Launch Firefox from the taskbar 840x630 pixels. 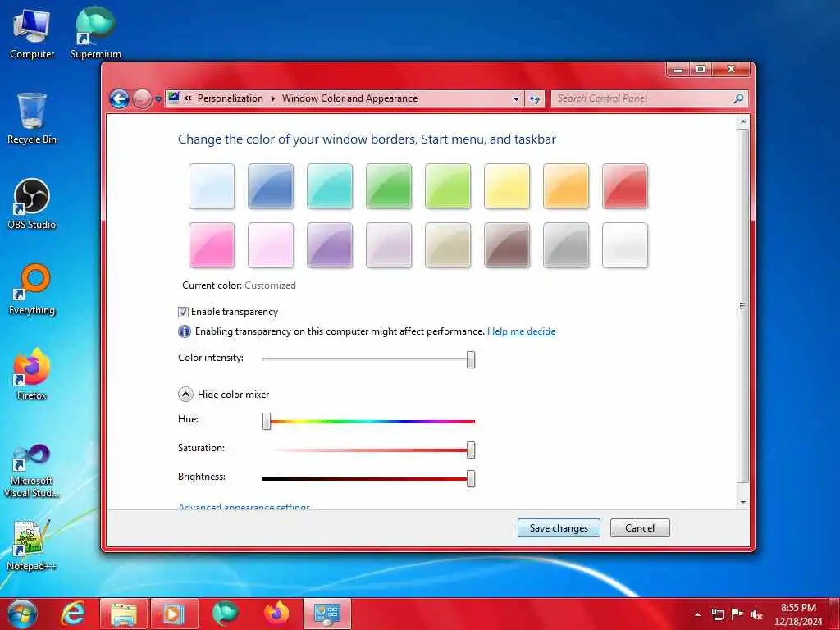(x=276, y=614)
